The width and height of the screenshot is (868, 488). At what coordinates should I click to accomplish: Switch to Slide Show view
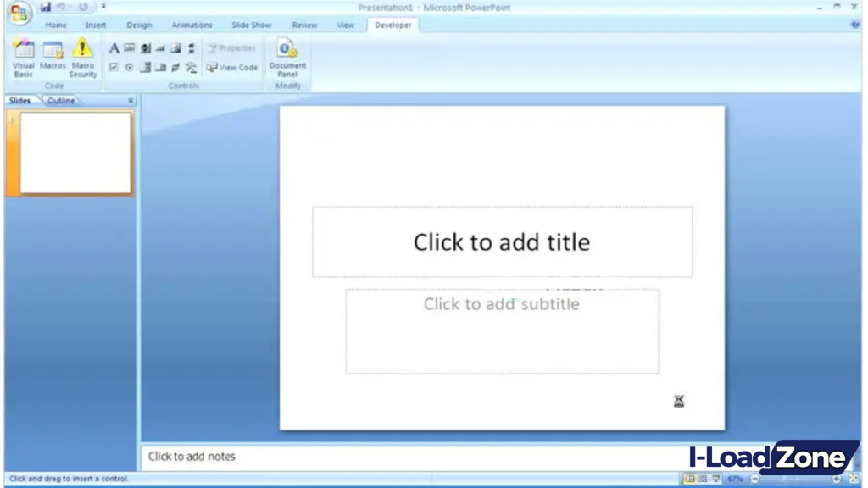pos(716,478)
